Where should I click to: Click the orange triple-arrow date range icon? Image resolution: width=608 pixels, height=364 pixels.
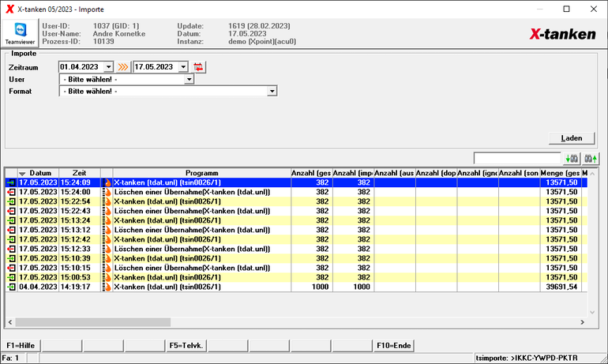(x=123, y=67)
